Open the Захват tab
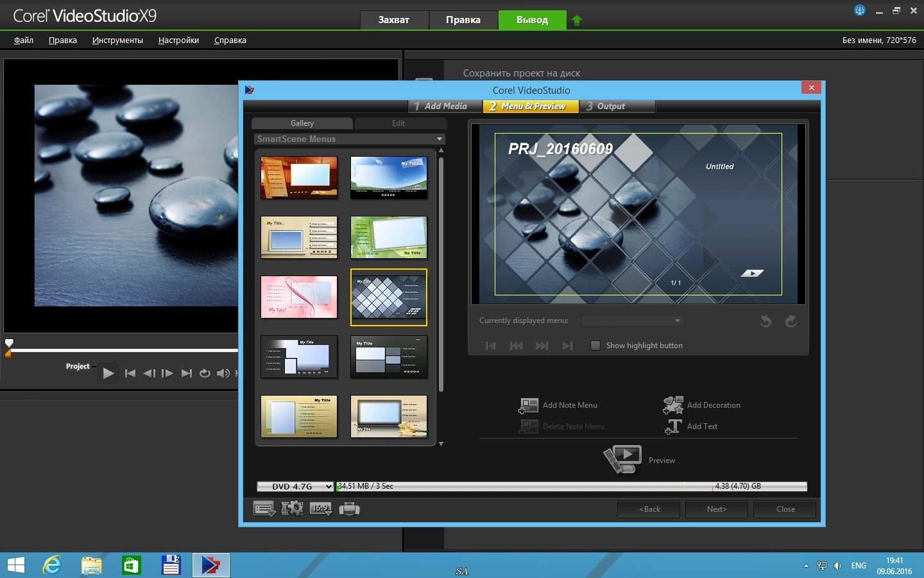The width and height of the screenshot is (924, 578). 394,20
